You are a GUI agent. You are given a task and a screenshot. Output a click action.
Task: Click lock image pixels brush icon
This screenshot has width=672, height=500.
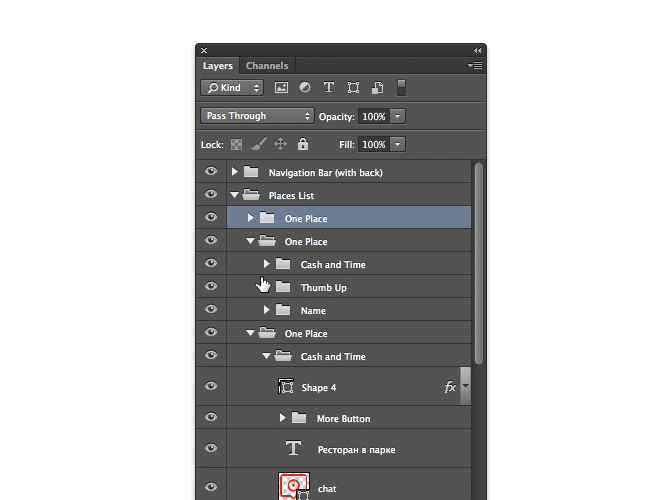point(257,144)
